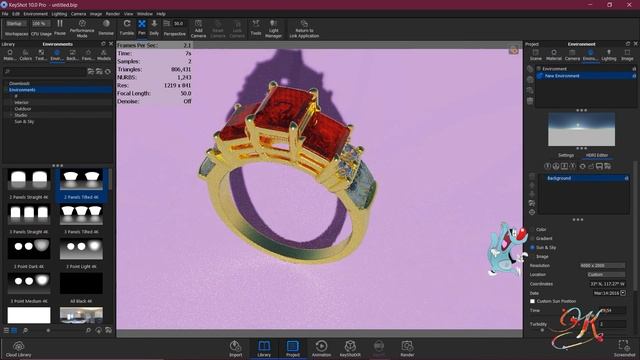Open Cloud Library at bottom left
Screen dimensions: 640x360
coord(18,349)
